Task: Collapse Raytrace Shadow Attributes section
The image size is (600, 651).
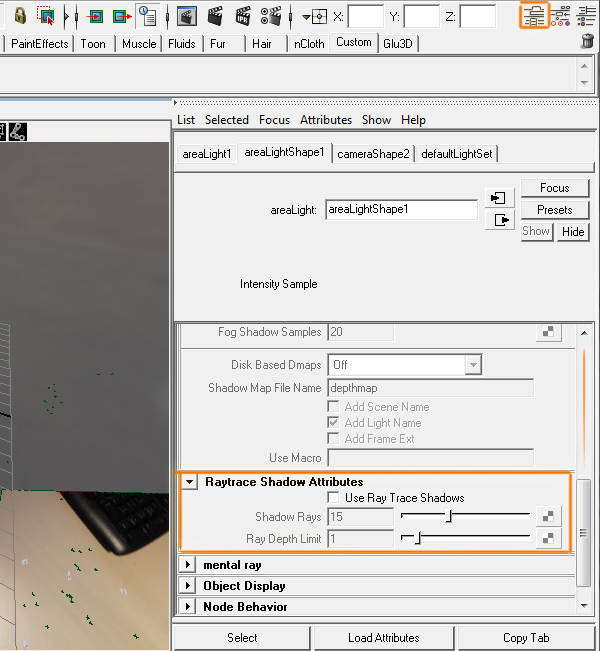Action: click(189, 482)
